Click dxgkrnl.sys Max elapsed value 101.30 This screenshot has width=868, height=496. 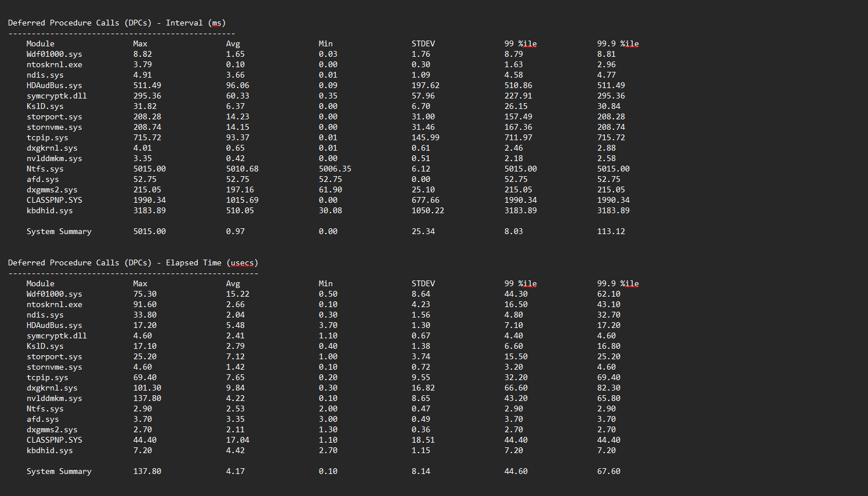[x=147, y=388]
